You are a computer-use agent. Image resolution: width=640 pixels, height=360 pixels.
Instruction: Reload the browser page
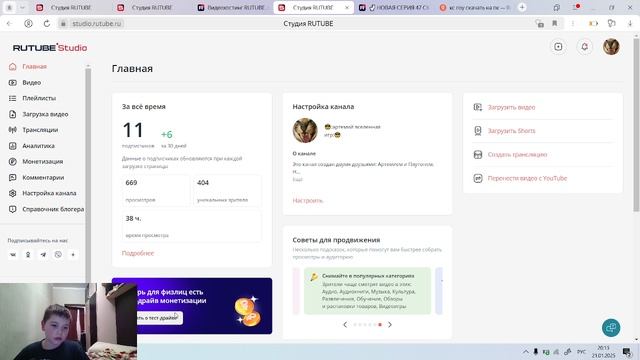pyautogui.click(x=47, y=24)
